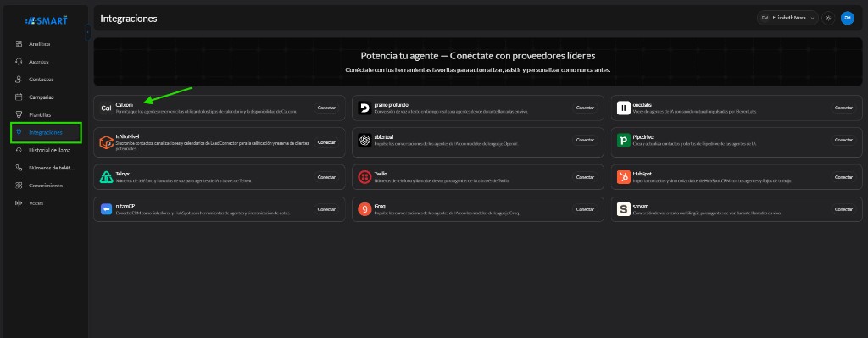
Task: Click the Analítica grid icon
Action: point(19,44)
